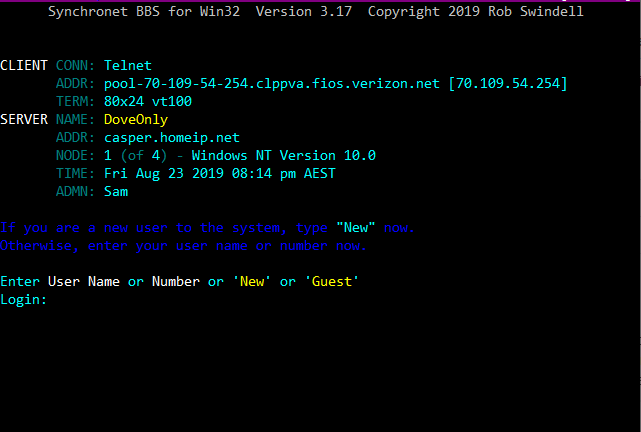Click the yellow 'New' login option text
Image resolution: width=641 pixels, height=432 pixels.
pos(252,282)
